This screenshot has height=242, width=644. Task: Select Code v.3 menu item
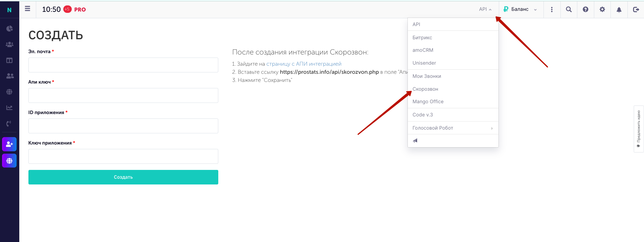453,115
